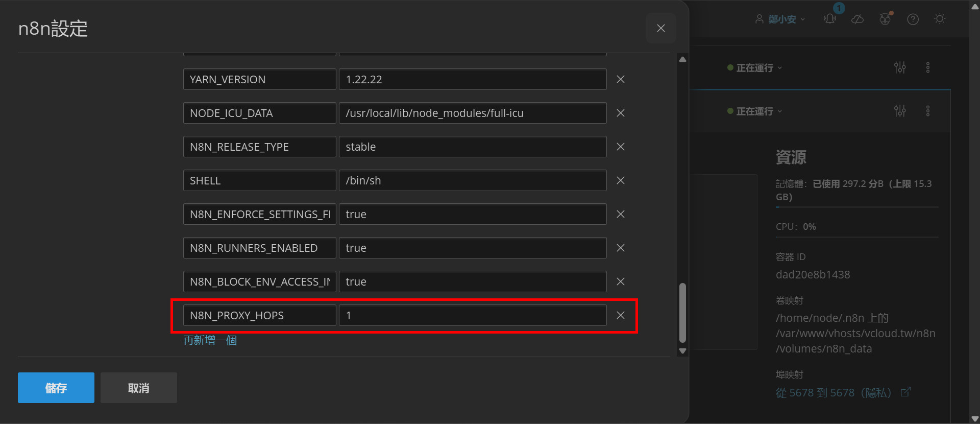Edit the full-icu path value field
980x424 pixels.
pyautogui.click(x=473, y=113)
